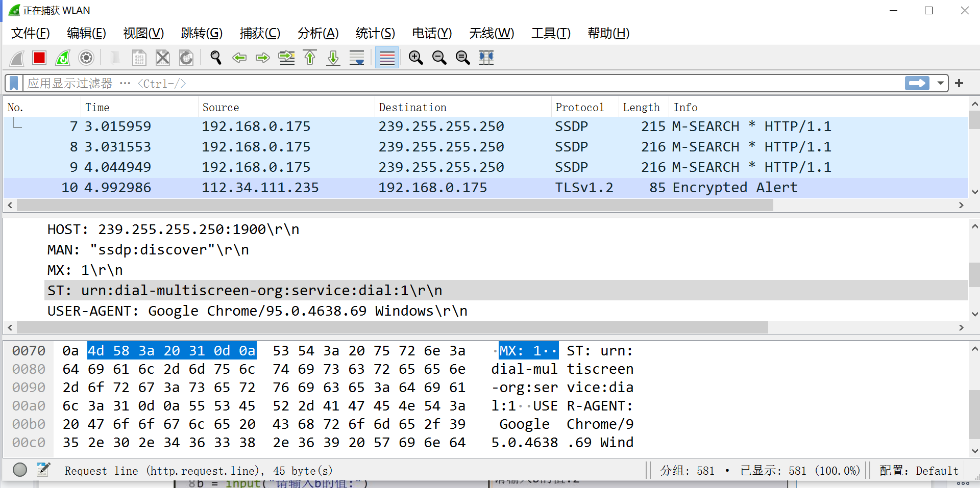Image resolution: width=980 pixels, height=488 pixels.
Task: Toggle packet list colorization
Action: pyautogui.click(x=387, y=58)
